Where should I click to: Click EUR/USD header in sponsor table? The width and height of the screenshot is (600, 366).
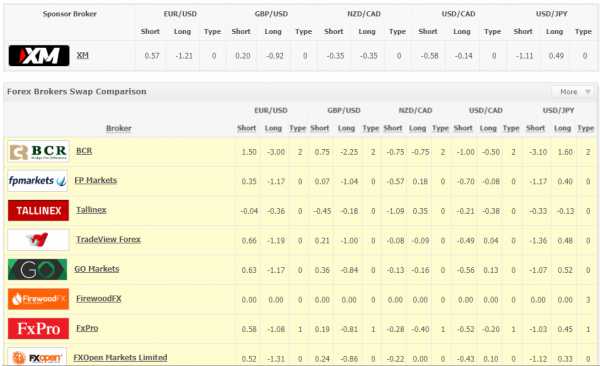(x=180, y=14)
